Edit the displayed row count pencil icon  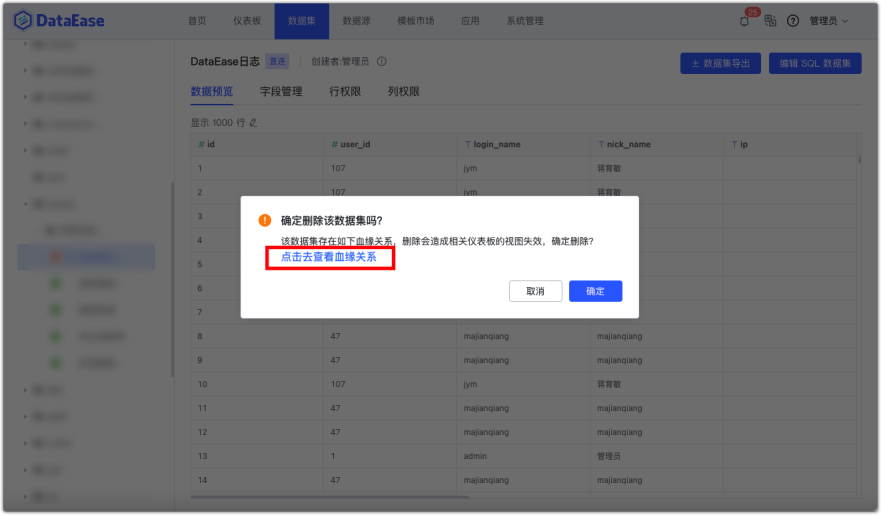pyautogui.click(x=253, y=122)
